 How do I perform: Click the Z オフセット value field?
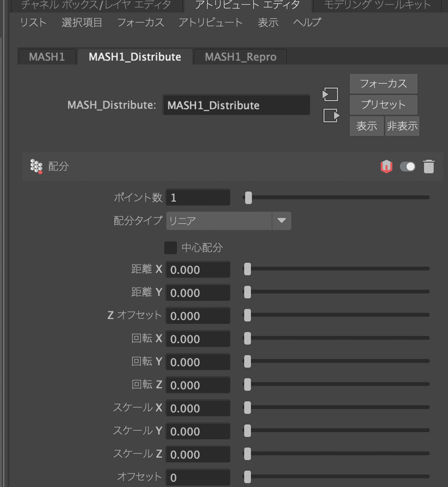coord(198,316)
